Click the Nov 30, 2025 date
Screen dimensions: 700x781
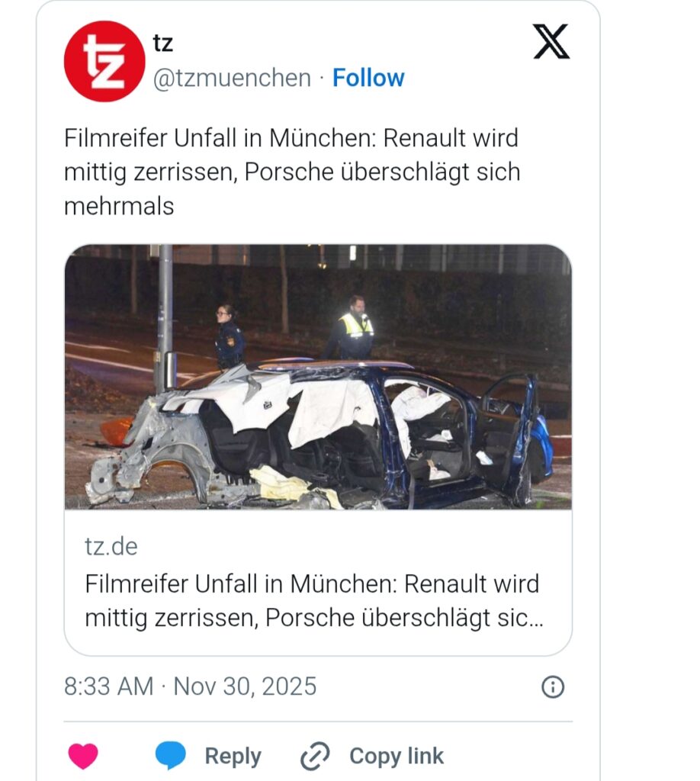(x=245, y=686)
